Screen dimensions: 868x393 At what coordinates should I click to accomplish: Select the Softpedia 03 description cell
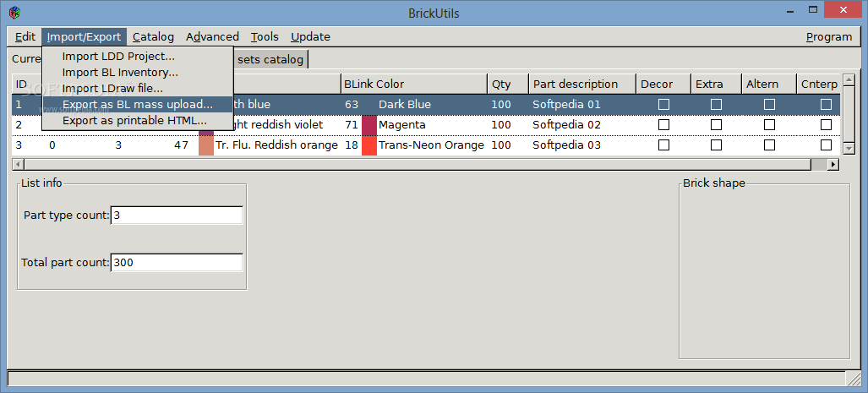(566, 145)
